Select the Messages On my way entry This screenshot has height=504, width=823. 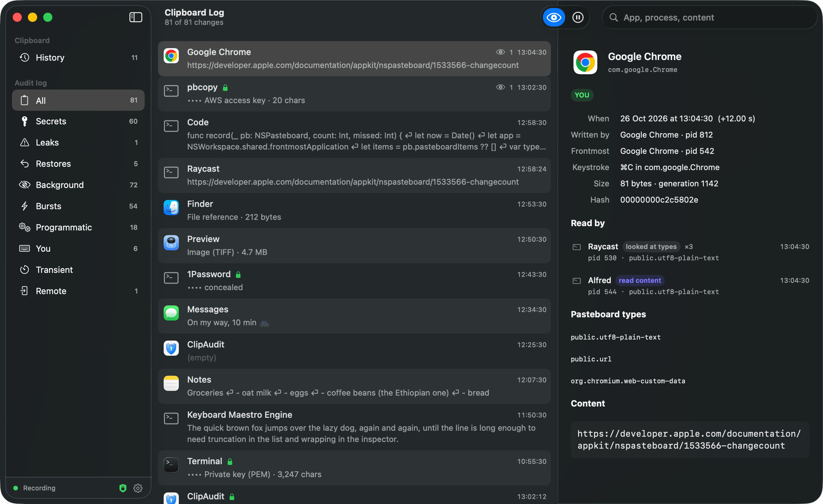354,316
